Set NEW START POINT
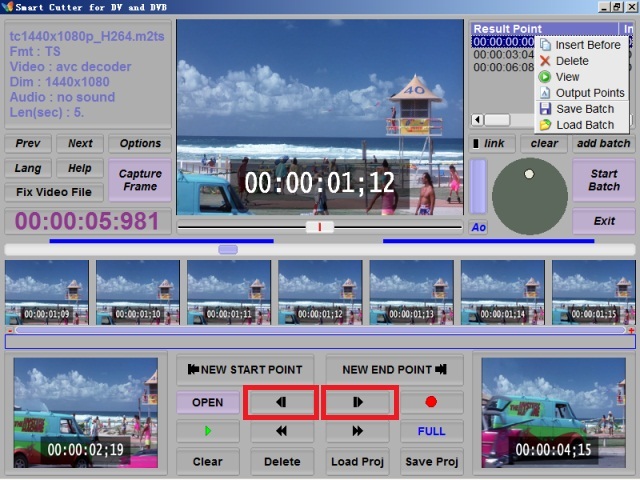Image resolution: width=640 pixels, height=480 pixels. [x=245, y=370]
